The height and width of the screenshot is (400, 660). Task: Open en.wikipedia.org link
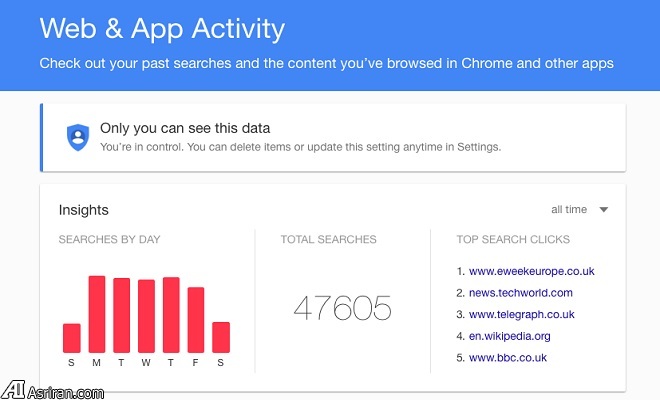click(510, 336)
